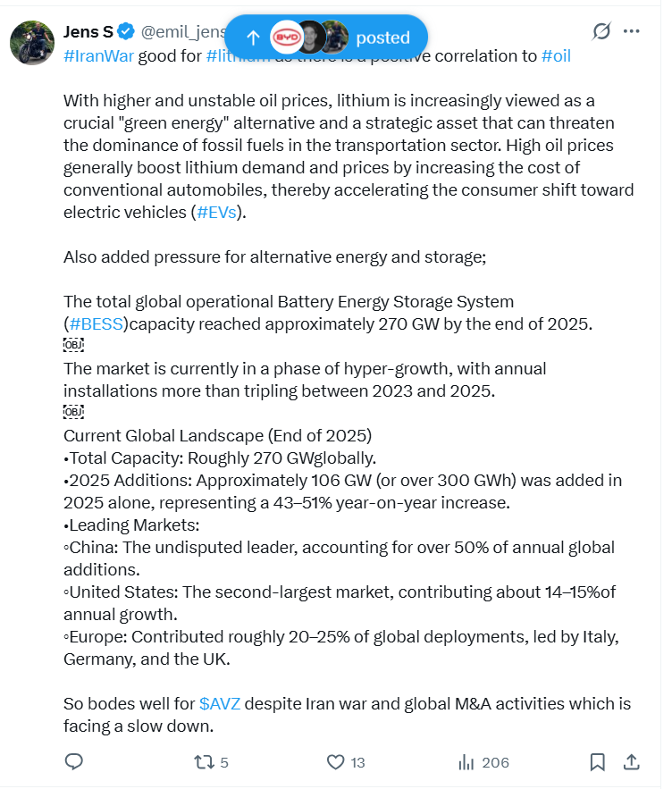Click the BYD avatar in pill
The width and height of the screenshot is (672, 789).
(286, 38)
